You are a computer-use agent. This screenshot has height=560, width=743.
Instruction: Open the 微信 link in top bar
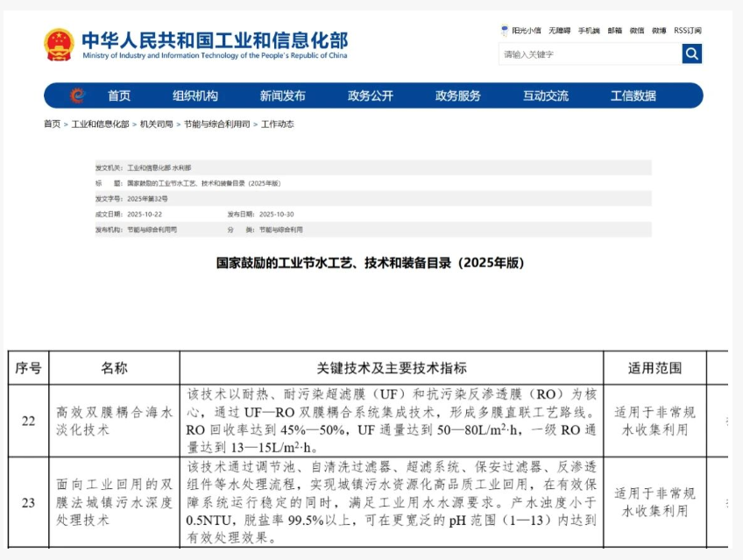637,31
